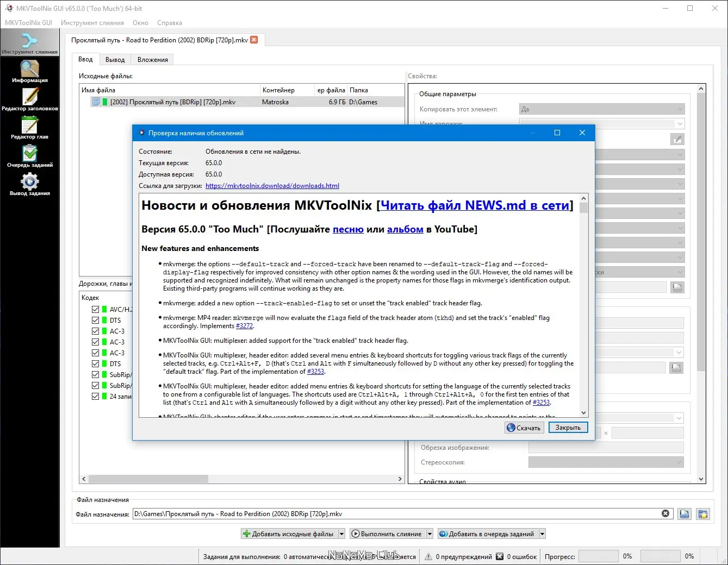The height and width of the screenshot is (565, 728).
Task: Toggle the first SubRip track checkbox
Action: click(x=96, y=374)
